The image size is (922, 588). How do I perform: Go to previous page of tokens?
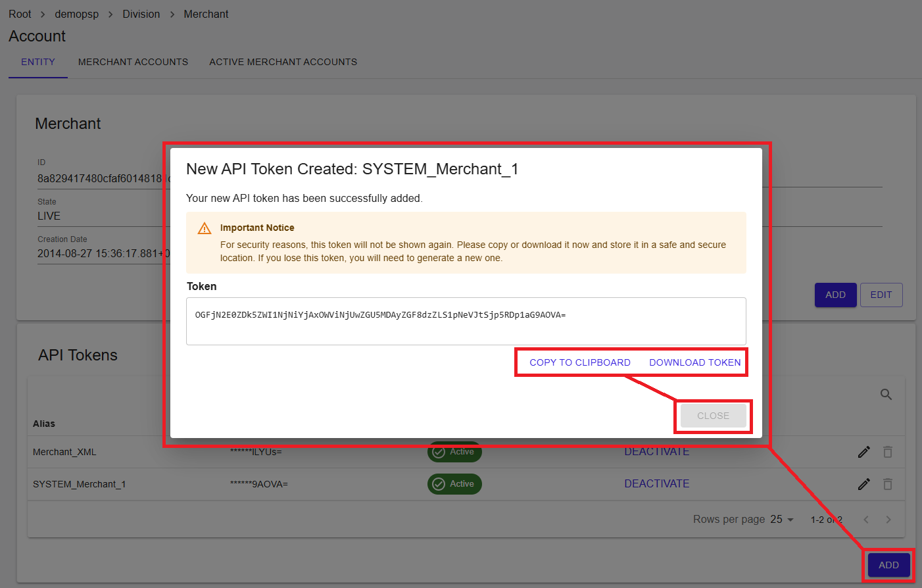point(866,520)
